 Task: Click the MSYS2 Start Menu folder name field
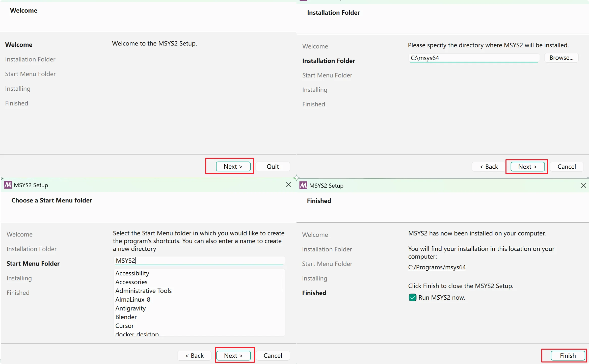(x=199, y=261)
